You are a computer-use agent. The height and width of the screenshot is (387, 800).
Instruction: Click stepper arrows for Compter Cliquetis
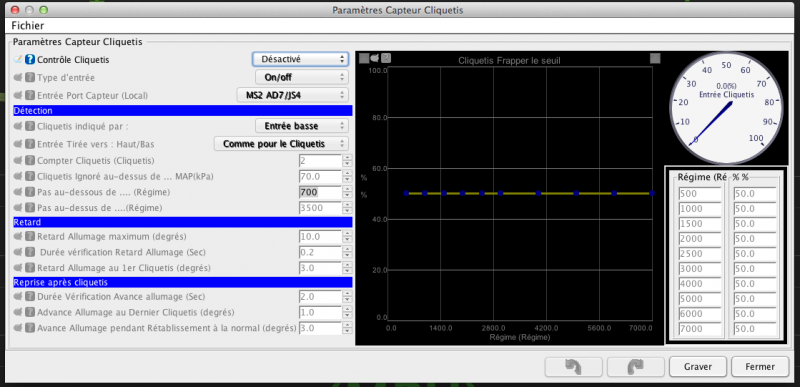(x=347, y=161)
